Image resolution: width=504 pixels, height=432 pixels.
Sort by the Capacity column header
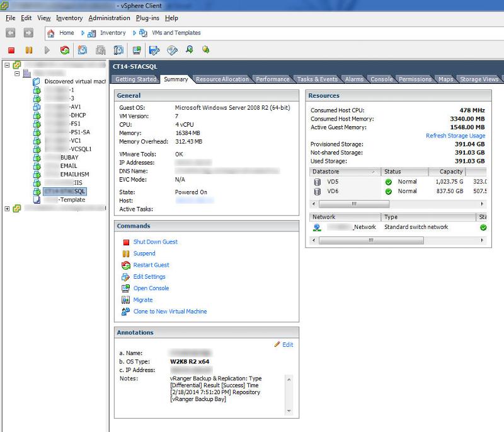click(447, 172)
